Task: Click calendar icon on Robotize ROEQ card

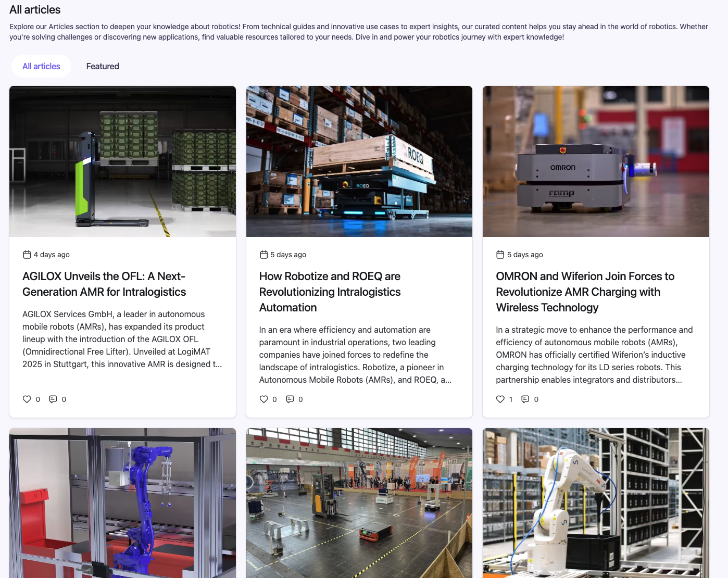Action: click(x=263, y=255)
